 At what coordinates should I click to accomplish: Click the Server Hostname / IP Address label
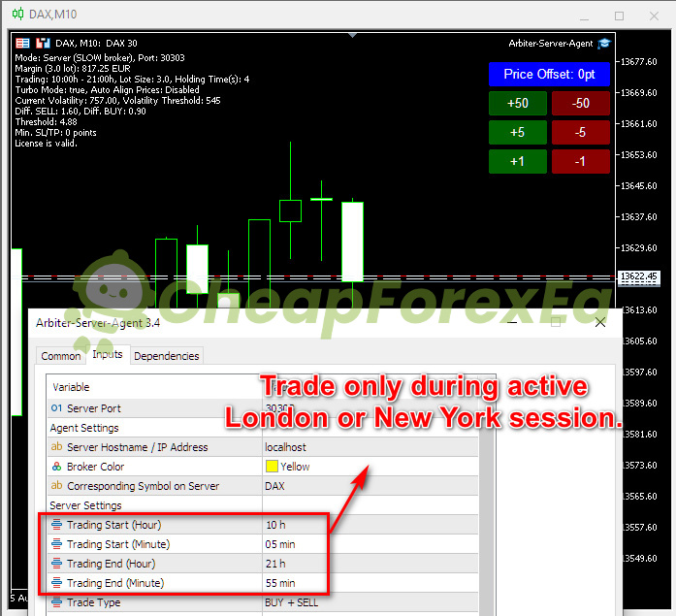[137, 447]
